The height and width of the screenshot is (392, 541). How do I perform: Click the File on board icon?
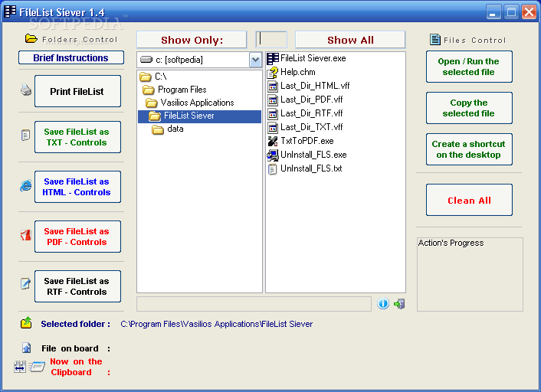point(27,348)
